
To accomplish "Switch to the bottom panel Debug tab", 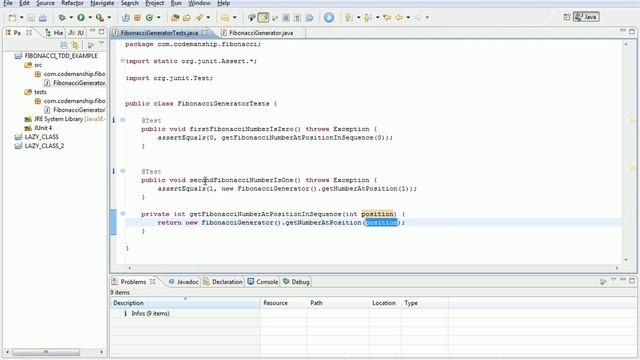I will click(x=296, y=282).
